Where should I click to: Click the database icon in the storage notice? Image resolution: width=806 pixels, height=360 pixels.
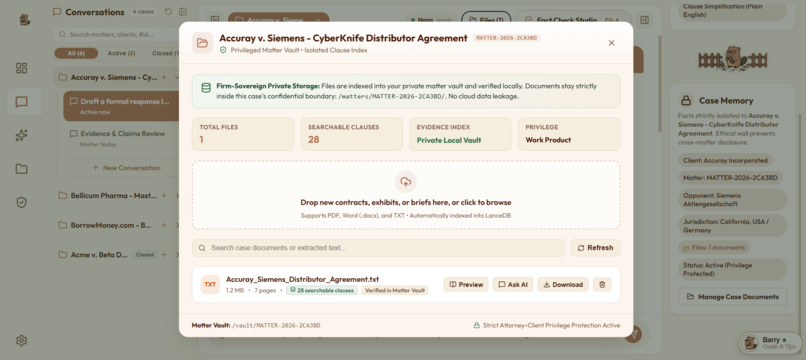206,88
